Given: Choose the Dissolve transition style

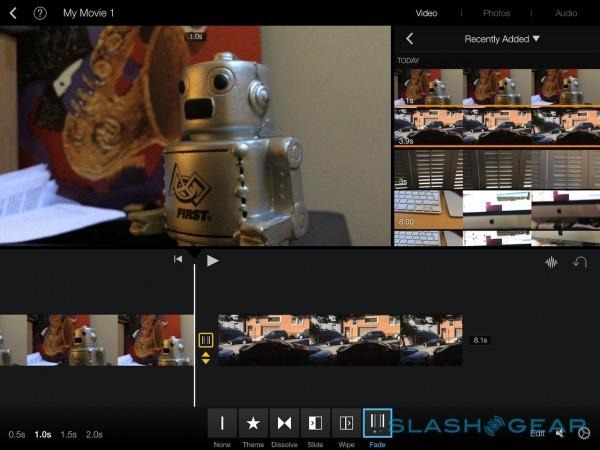Looking at the screenshot, I should tap(284, 424).
